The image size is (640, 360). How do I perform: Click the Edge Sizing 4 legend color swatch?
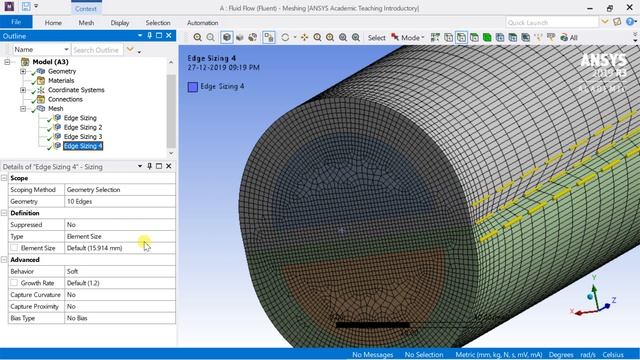(x=193, y=87)
